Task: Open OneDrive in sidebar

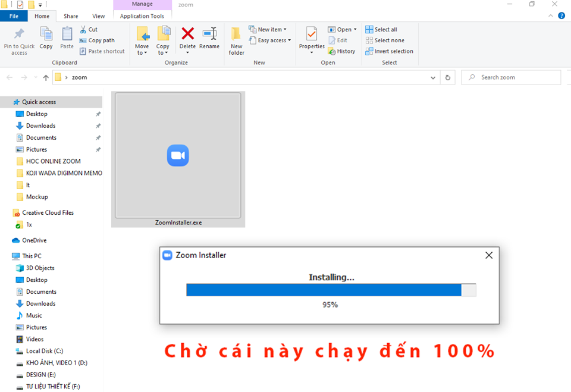Action: [34, 240]
